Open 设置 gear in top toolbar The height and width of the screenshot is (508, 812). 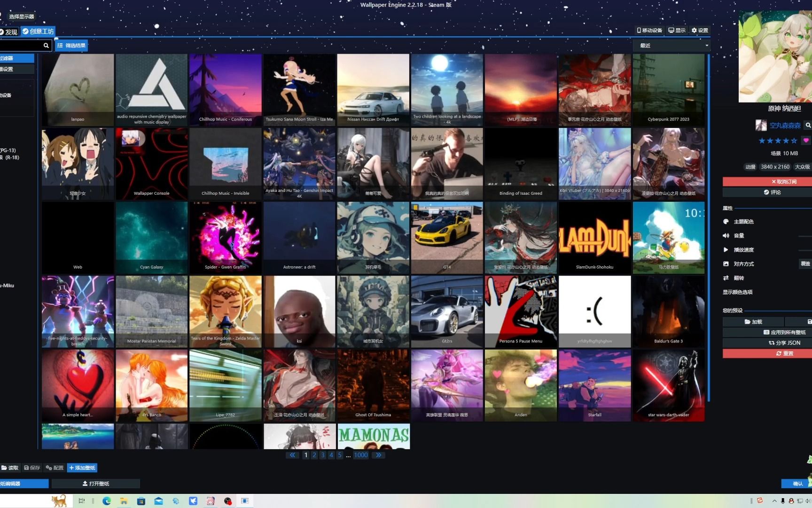click(x=700, y=30)
